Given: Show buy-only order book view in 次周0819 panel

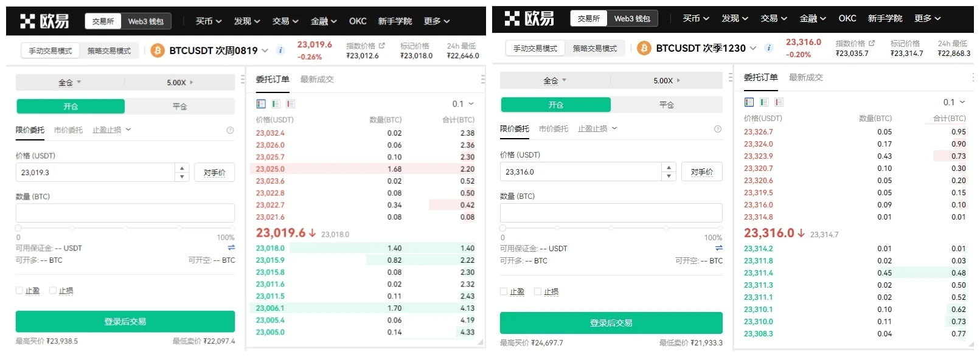Looking at the screenshot, I should click(x=276, y=104).
